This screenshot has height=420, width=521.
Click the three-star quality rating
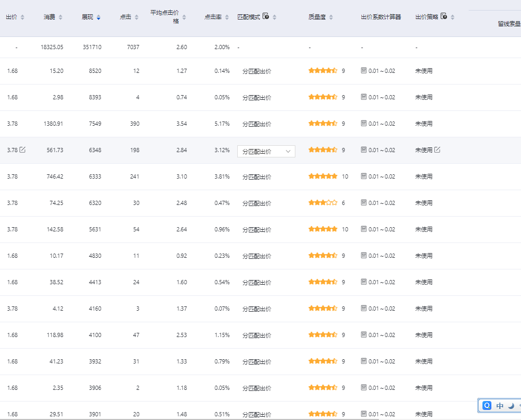323,203
